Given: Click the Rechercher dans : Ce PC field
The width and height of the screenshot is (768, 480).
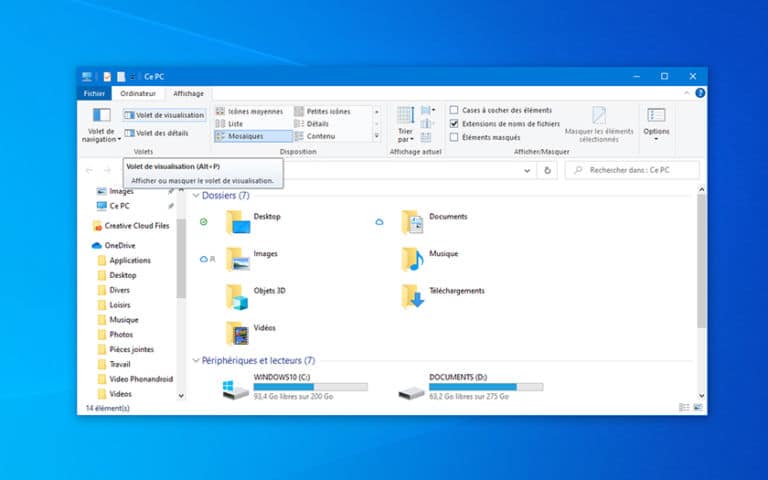Looking at the screenshot, I should [635, 171].
